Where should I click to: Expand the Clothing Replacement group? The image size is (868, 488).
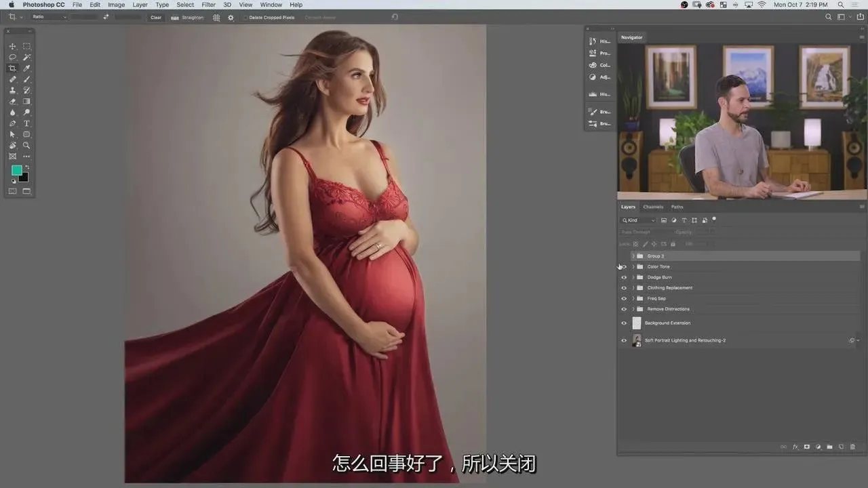(633, 288)
